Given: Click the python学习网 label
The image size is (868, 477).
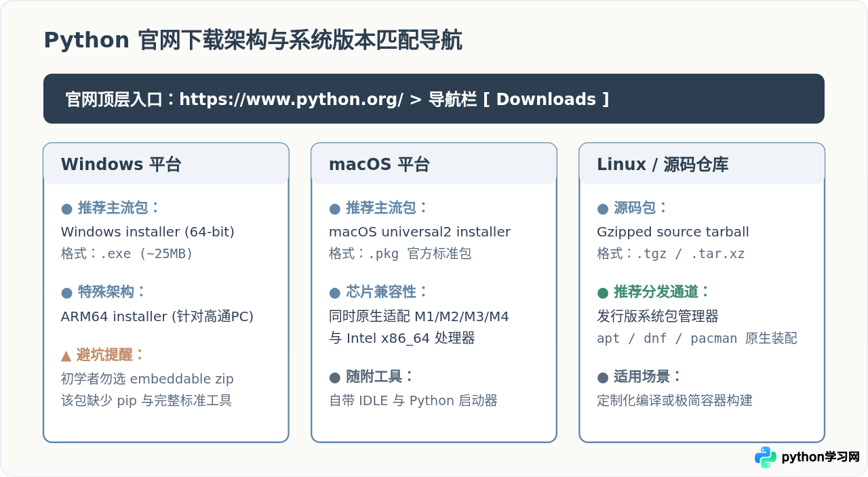Looking at the screenshot, I should [821, 457].
